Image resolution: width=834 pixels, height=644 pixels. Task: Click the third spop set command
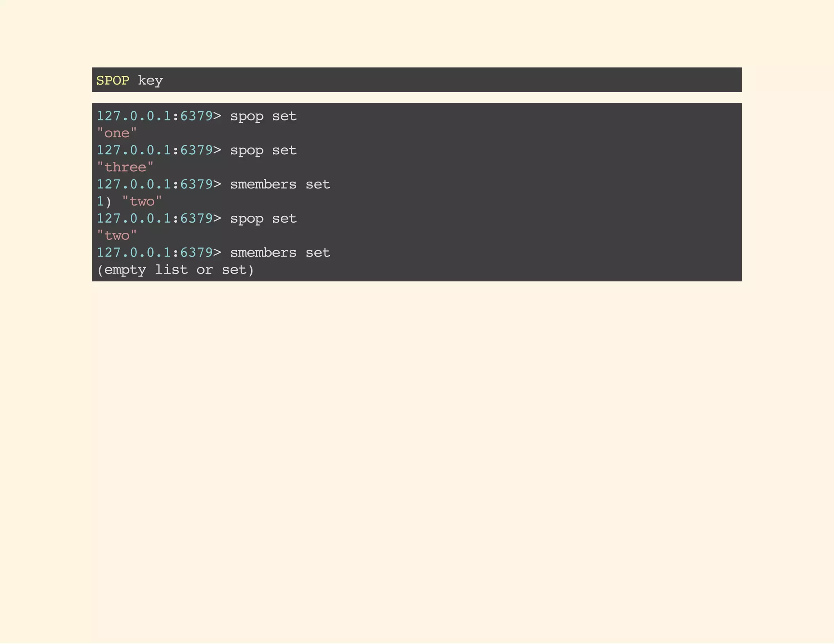click(x=263, y=219)
